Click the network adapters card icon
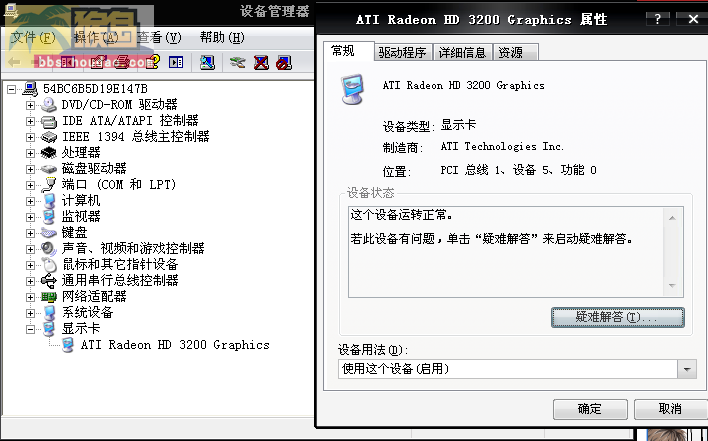708x441 pixels. pyautogui.click(x=49, y=297)
